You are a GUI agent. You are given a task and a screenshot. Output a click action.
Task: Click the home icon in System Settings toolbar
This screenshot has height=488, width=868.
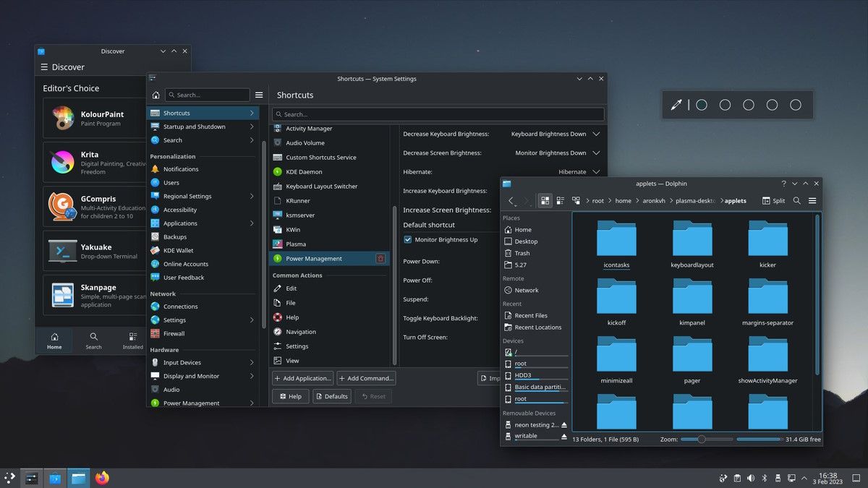(155, 94)
